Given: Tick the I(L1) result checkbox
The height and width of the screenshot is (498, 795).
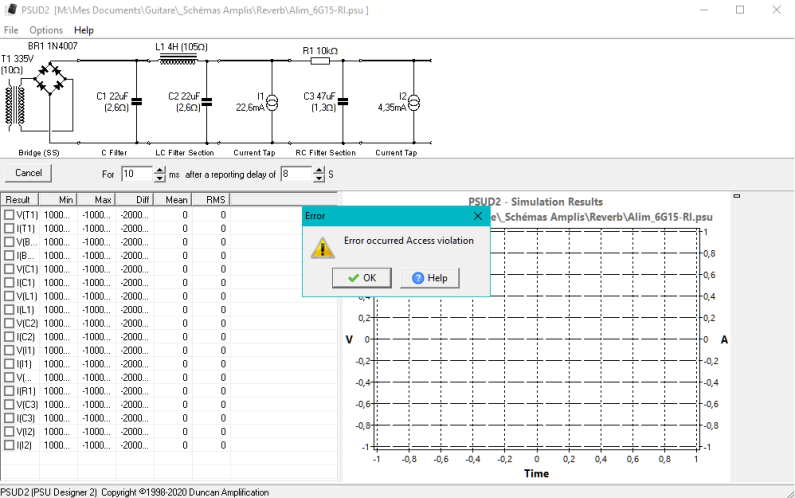Looking at the screenshot, I should [x=9, y=310].
